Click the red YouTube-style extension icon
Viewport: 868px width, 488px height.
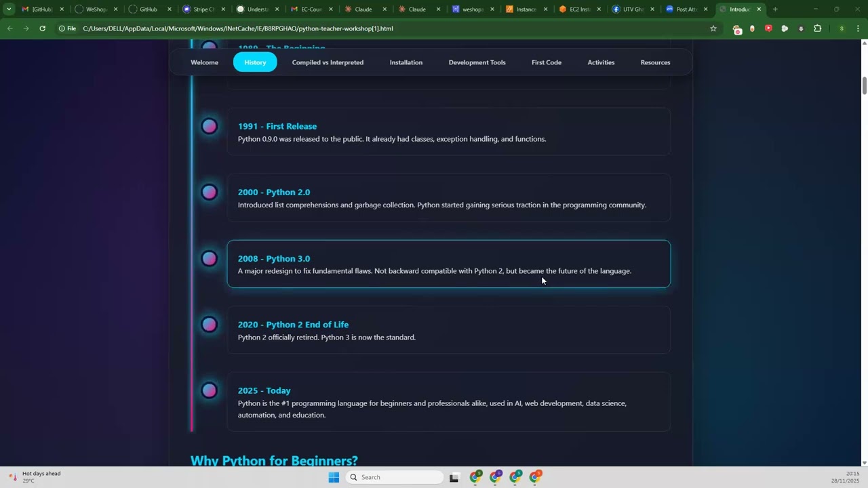tap(768, 28)
